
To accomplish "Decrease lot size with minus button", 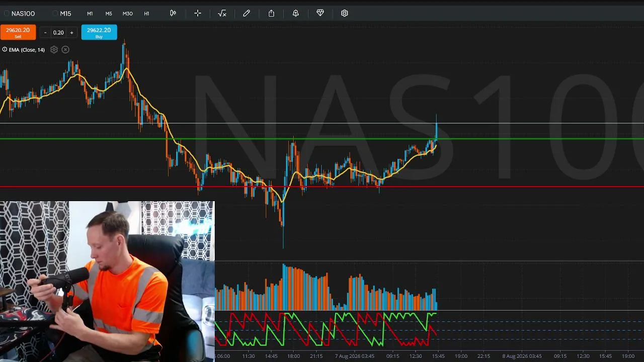I will pos(45,33).
